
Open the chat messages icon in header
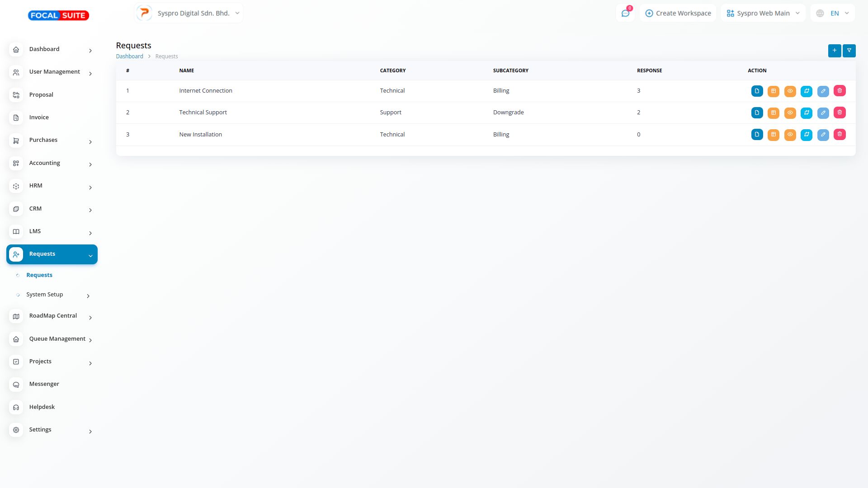click(x=625, y=14)
